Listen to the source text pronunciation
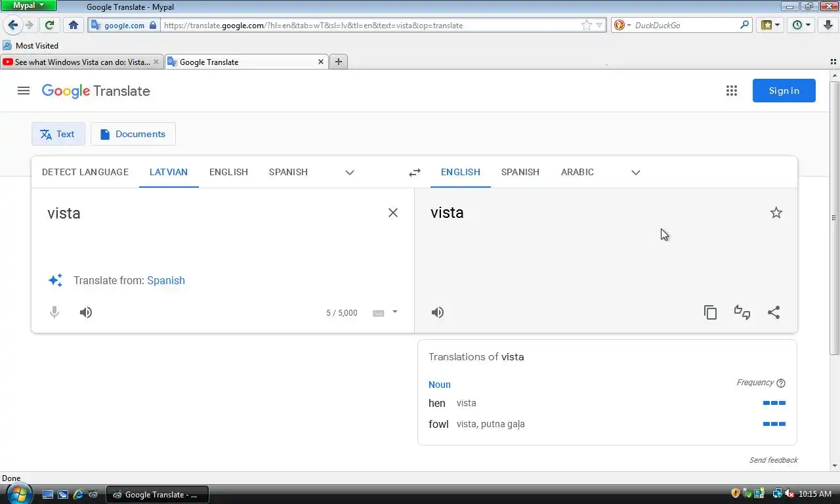 (86, 312)
